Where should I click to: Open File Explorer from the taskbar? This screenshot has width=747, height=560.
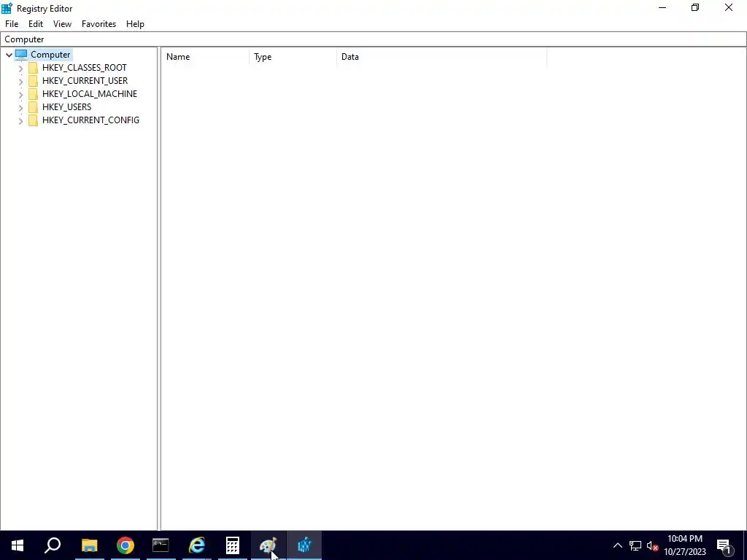click(x=89, y=545)
